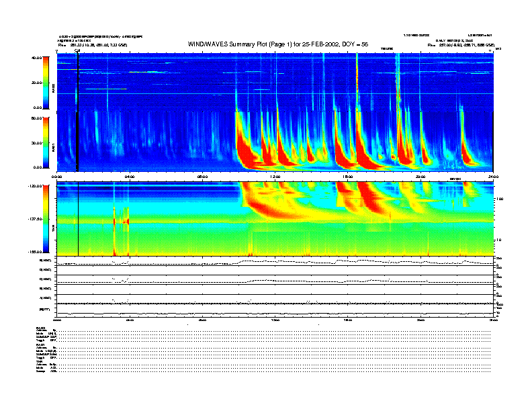Click the -137.50 label on TNR color scale
The image size is (532, 411).
(35, 219)
